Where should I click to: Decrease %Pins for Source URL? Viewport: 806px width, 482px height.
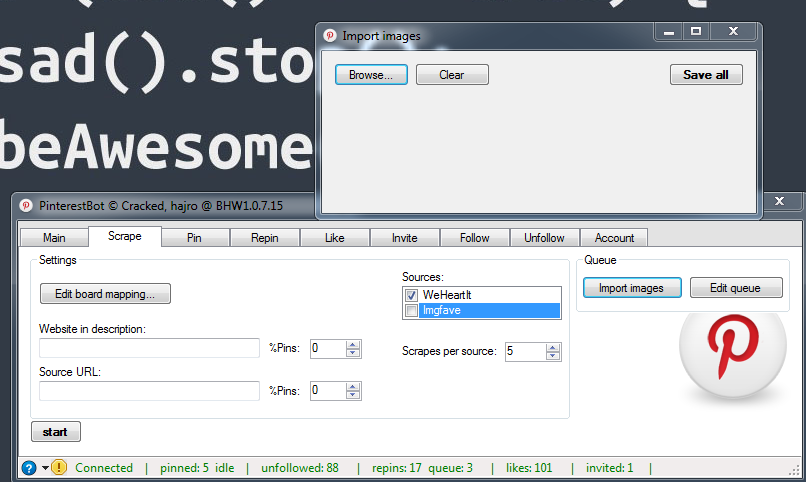pos(353,395)
